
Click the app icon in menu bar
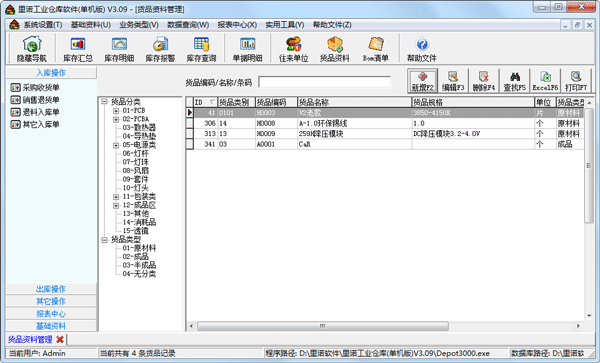click(x=14, y=25)
